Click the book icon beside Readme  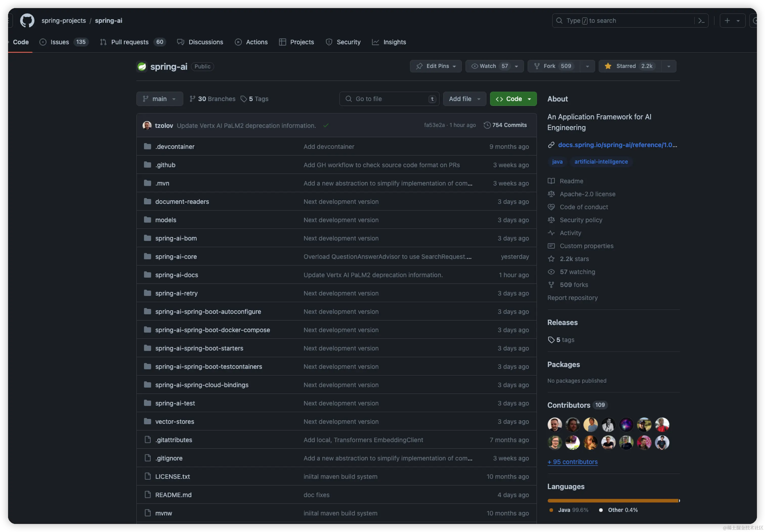click(x=551, y=181)
